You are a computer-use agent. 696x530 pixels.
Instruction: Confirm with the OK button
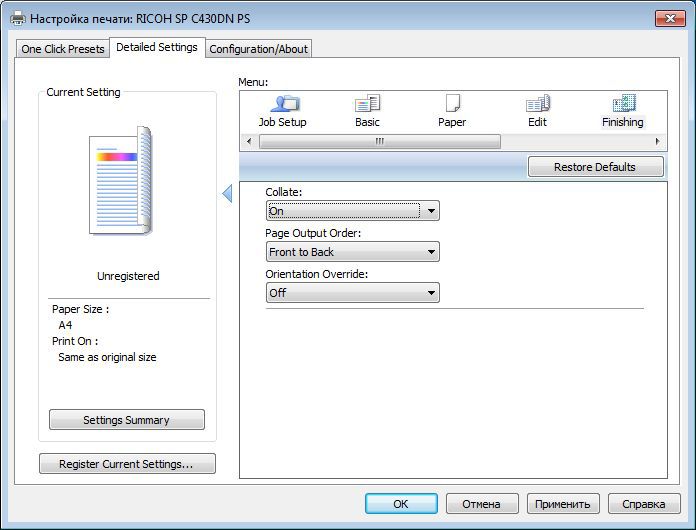[x=401, y=504]
